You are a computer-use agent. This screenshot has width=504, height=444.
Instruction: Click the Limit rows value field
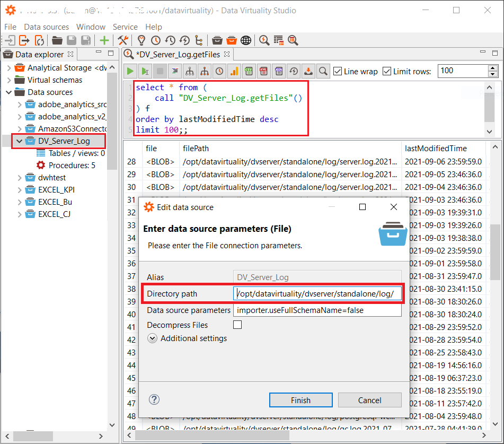pos(463,71)
